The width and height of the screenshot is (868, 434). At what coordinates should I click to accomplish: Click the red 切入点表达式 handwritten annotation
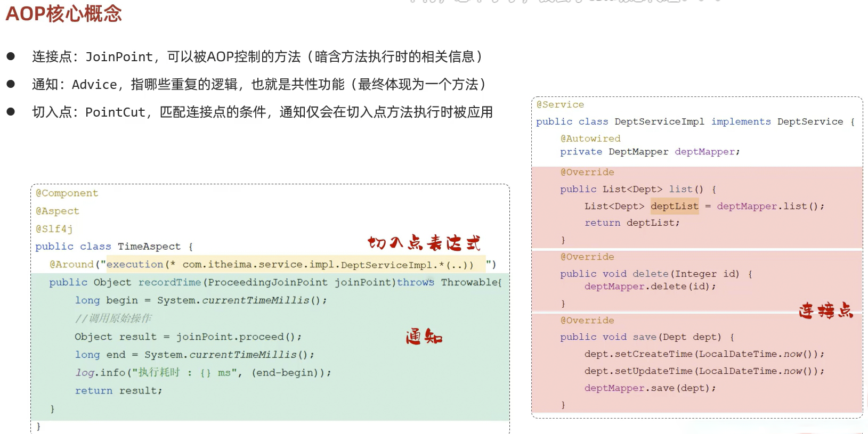pos(424,243)
